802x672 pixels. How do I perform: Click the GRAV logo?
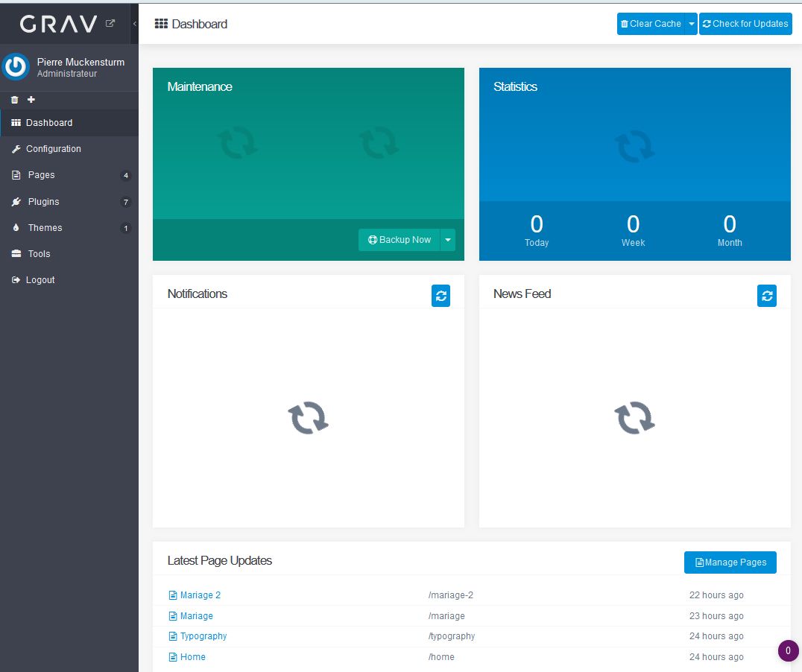tap(58, 24)
